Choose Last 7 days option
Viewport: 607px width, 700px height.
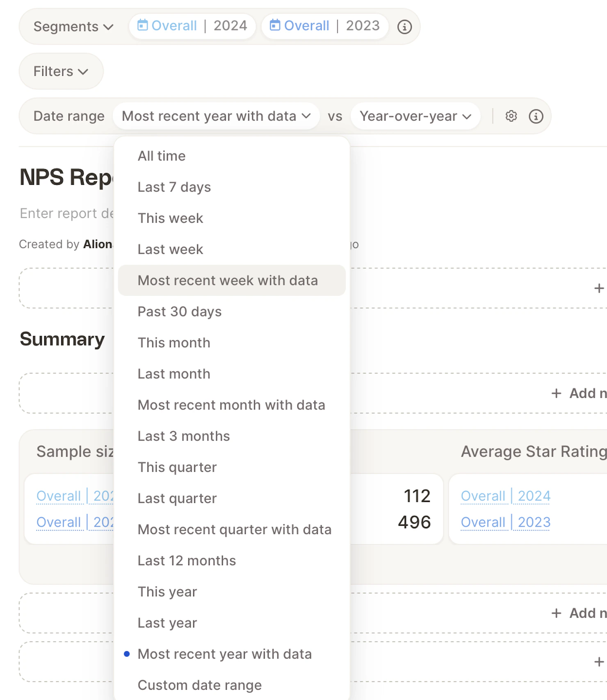232,187
